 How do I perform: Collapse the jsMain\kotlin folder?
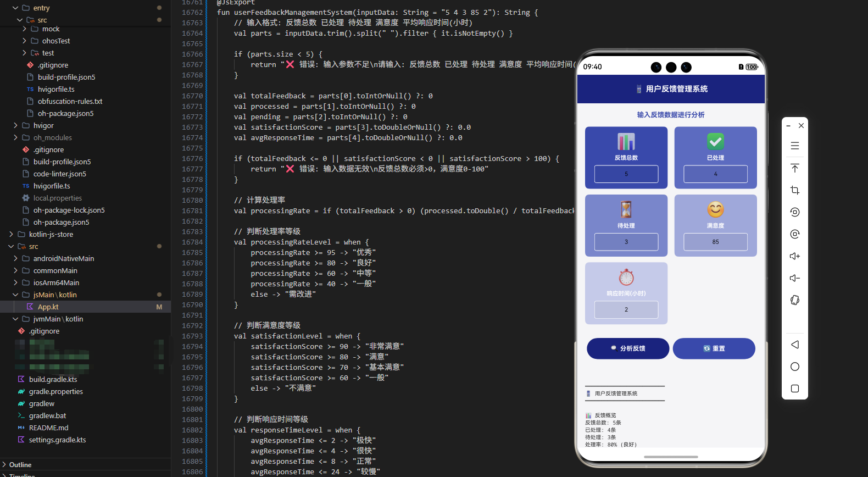[x=15, y=295]
